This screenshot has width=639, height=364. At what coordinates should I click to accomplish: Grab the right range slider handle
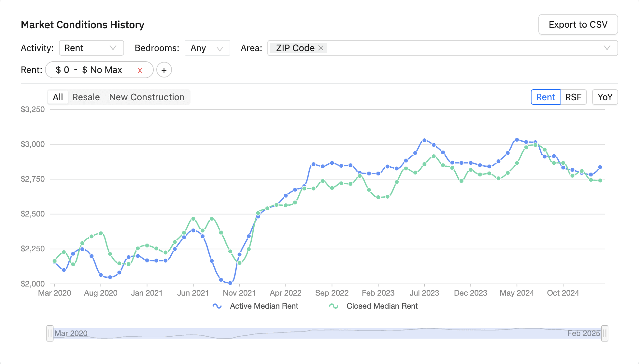click(x=604, y=333)
